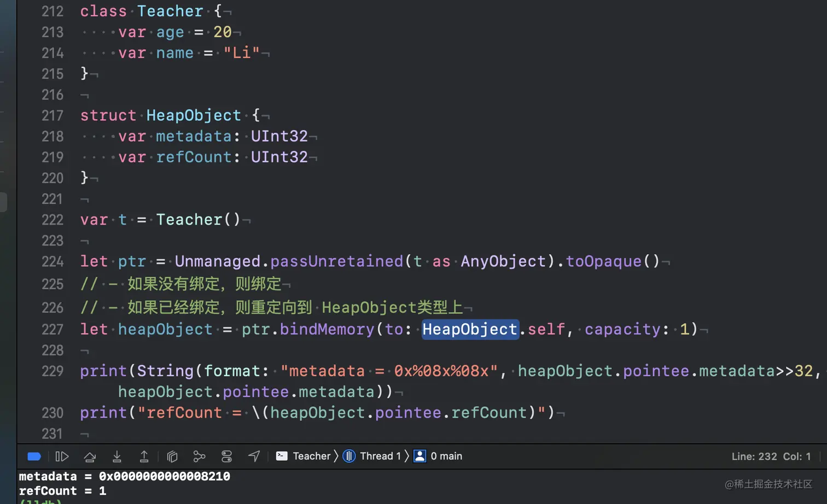Open Thread 1 in the debug jump bar

[380, 456]
